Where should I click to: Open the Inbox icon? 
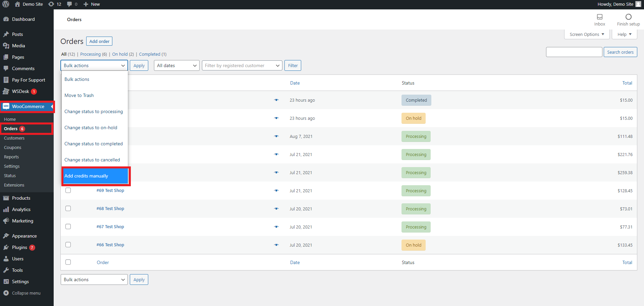coord(600,17)
